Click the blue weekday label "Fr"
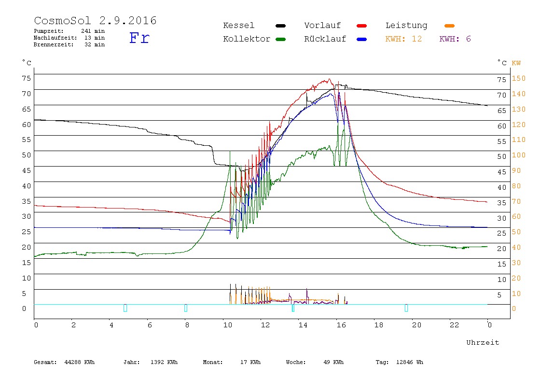 [x=139, y=38]
